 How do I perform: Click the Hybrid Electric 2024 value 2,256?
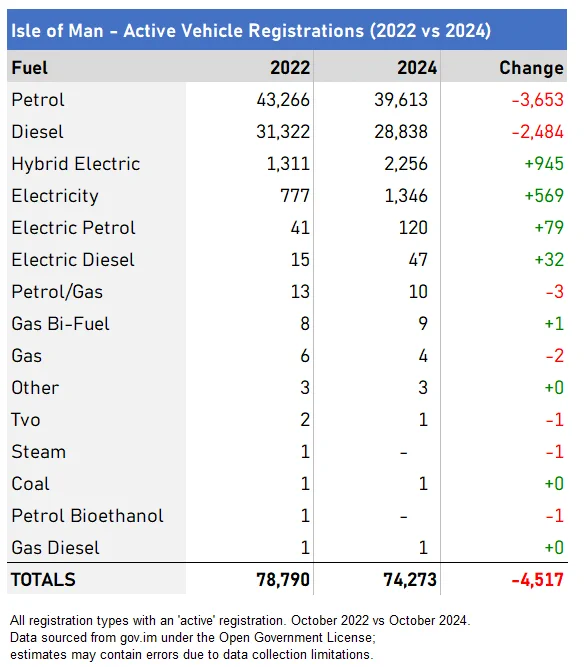(x=406, y=164)
